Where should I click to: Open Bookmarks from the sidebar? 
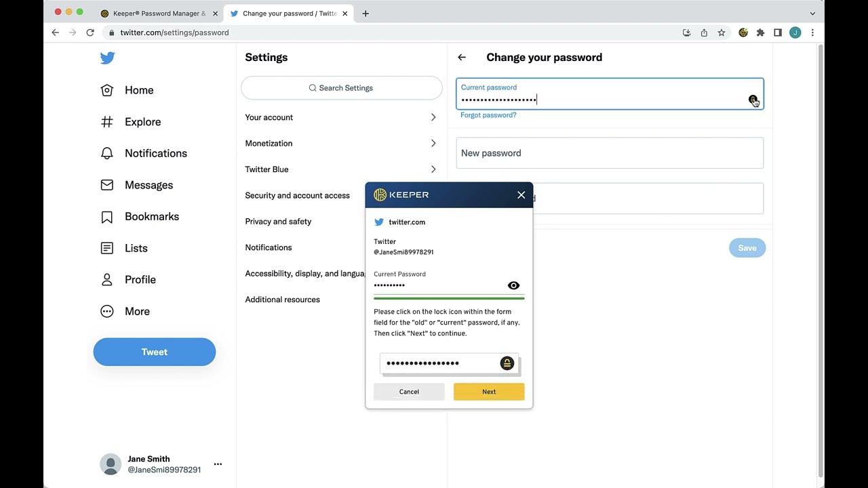point(140,217)
